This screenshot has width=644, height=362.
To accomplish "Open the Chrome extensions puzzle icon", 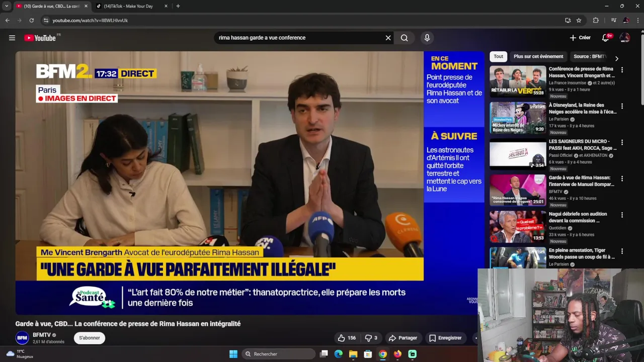I will tap(596, 20).
